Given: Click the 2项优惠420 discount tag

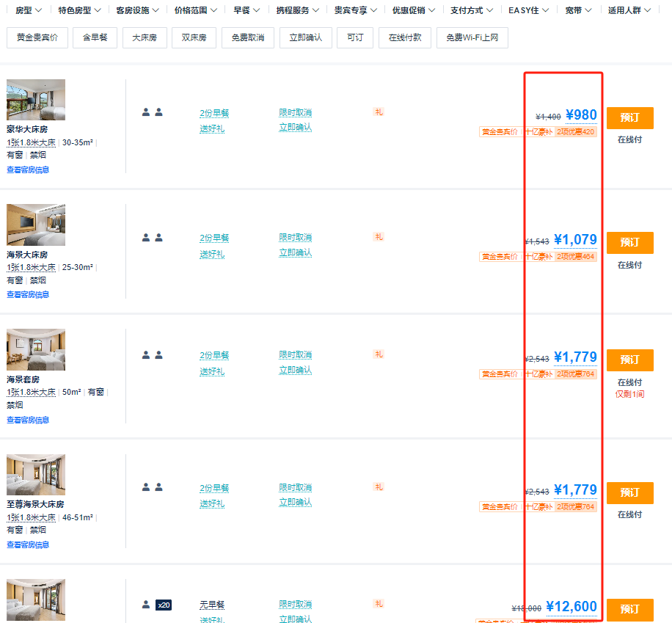Looking at the screenshot, I should pos(576,132).
